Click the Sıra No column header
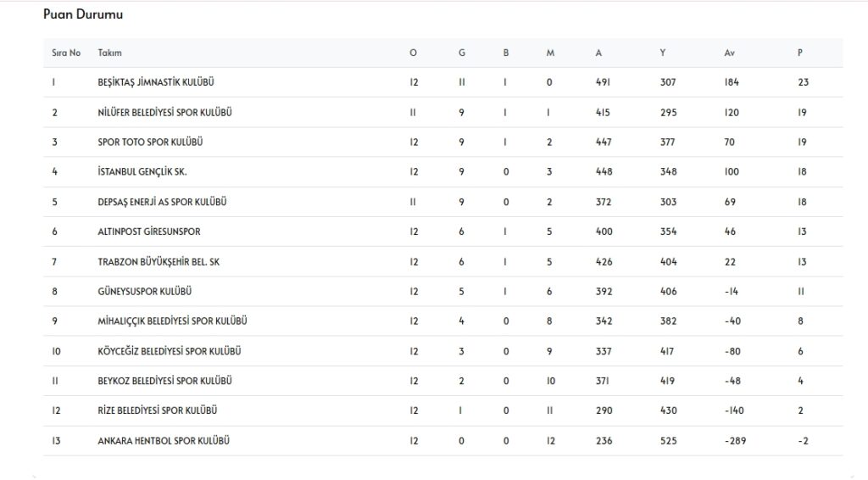Viewport: 868px width, 480px height. (x=66, y=53)
